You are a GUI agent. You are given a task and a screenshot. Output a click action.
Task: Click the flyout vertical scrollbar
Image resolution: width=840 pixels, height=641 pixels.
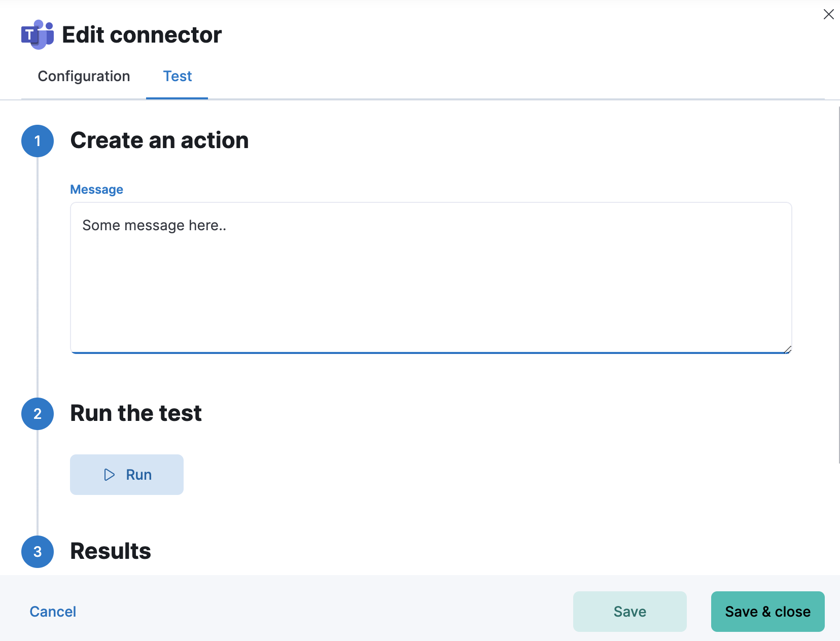click(838, 284)
